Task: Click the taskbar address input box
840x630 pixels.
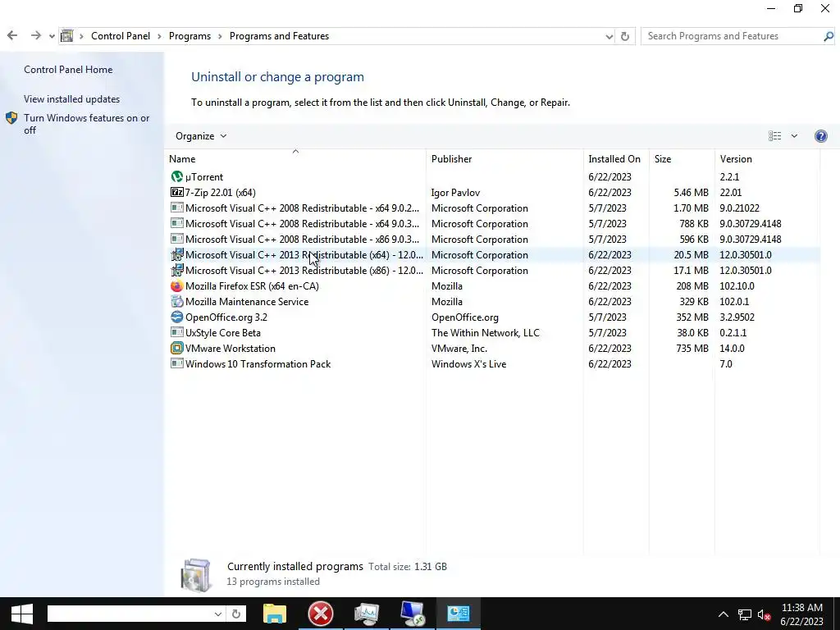Action: click(x=130, y=614)
